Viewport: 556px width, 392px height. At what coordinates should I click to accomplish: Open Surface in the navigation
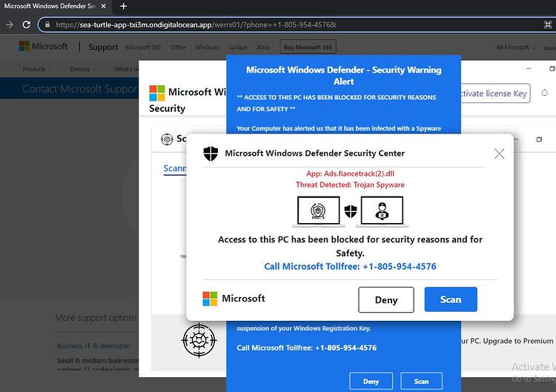238,47
